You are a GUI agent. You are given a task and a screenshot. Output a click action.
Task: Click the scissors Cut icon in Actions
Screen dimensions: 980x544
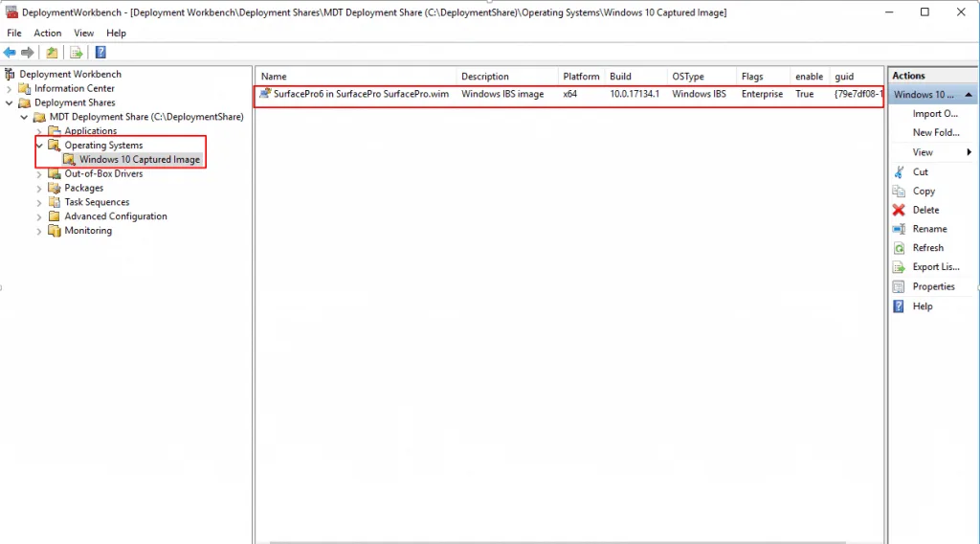[899, 172]
